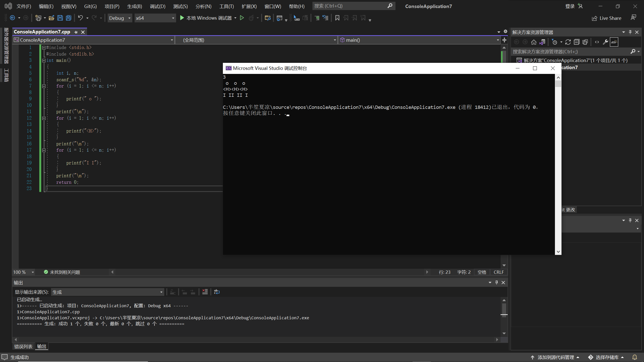Toggle a bookmark using the toolbar bookmark icon
Image resolution: width=644 pixels, height=362 pixels.
(x=337, y=18)
